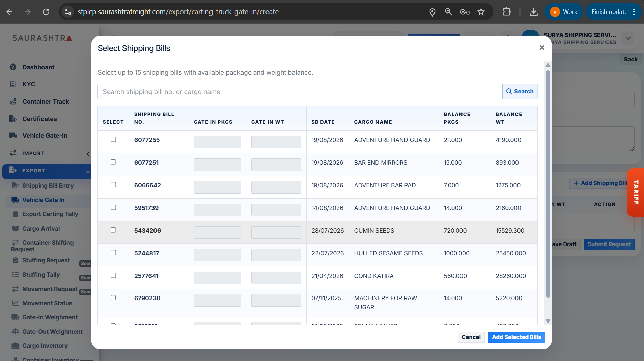Click the Certificates sidebar icon
Image resolution: width=644 pixels, height=361 pixels.
13,119
